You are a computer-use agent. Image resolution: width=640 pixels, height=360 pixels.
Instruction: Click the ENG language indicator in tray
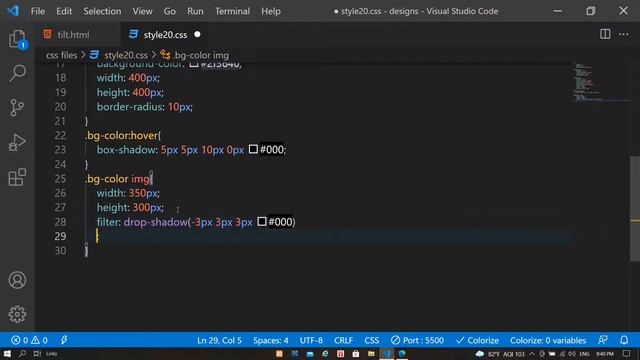[x=584, y=353]
